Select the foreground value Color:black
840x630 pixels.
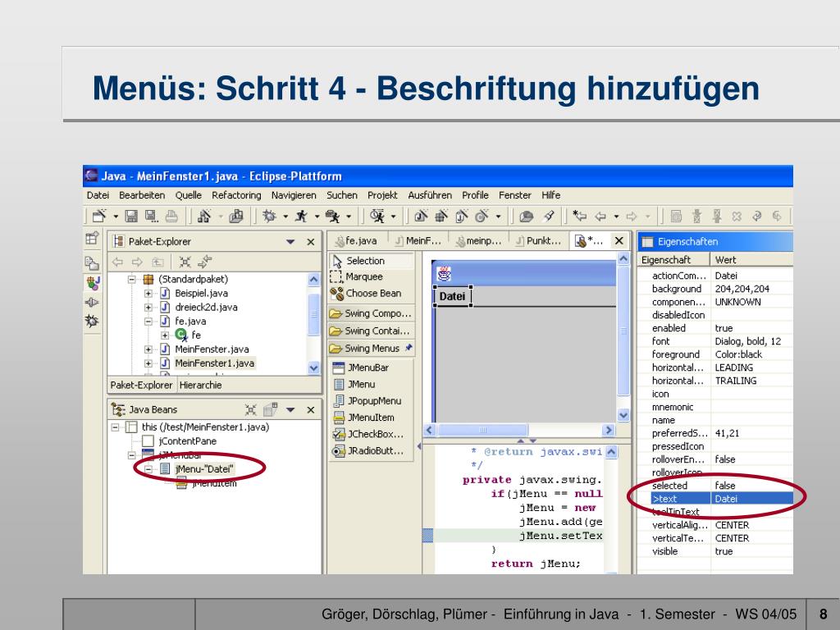coord(753,354)
